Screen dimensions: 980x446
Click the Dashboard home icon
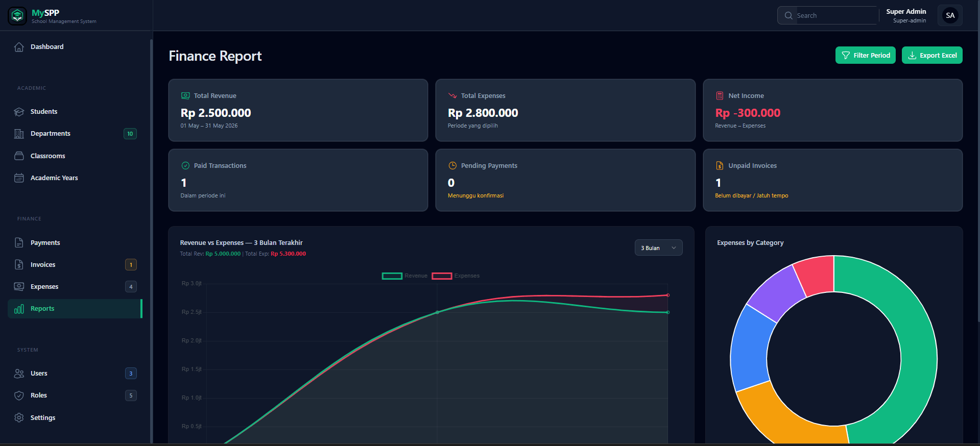19,47
